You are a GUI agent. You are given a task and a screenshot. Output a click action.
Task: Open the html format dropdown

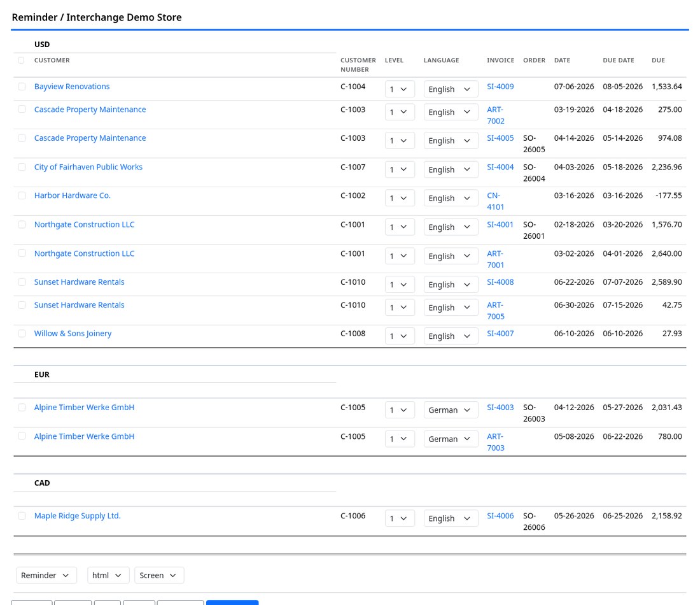pos(108,576)
